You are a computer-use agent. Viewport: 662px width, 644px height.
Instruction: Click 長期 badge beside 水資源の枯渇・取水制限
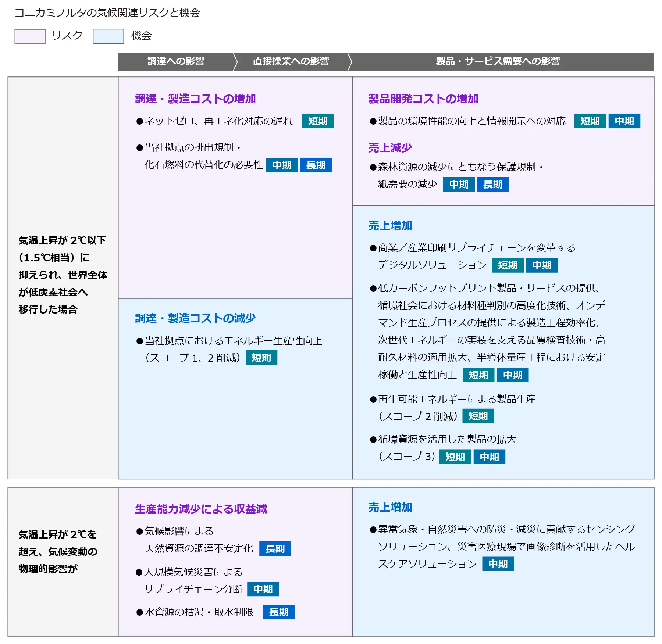coord(279,612)
